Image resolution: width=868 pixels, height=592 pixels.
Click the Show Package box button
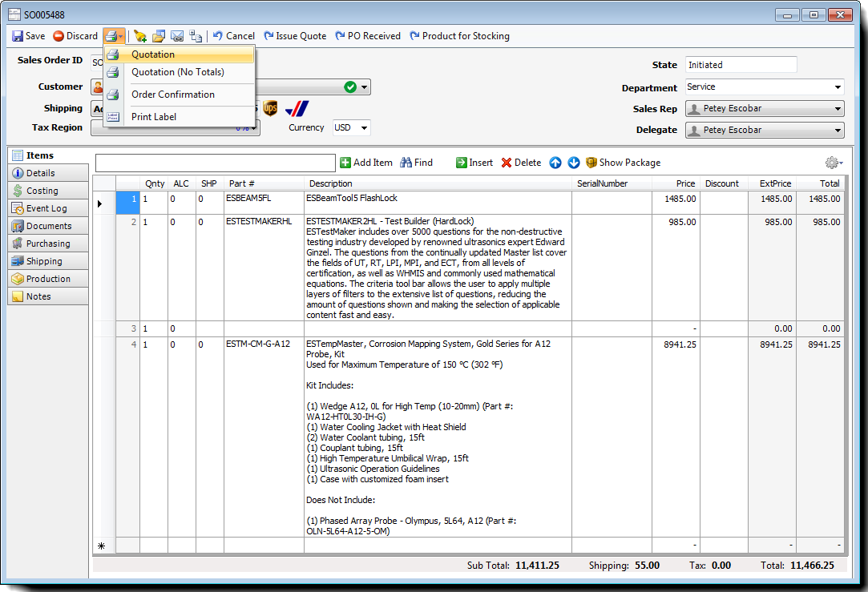[624, 163]
